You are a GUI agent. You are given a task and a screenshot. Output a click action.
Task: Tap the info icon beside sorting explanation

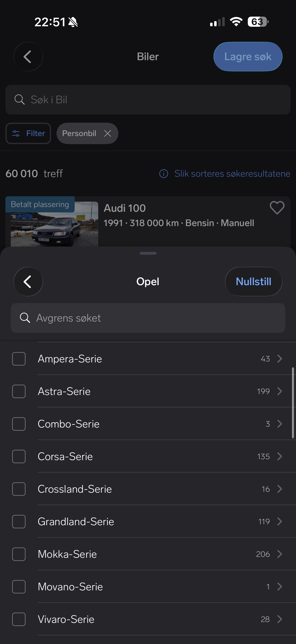coord(164,174)
